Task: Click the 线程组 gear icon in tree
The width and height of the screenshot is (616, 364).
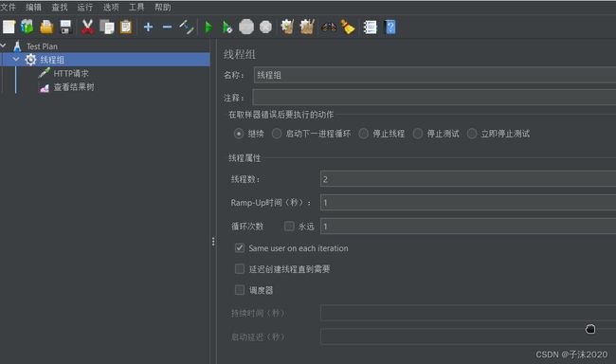Action: pyautogui.click(x=30, y=60)
